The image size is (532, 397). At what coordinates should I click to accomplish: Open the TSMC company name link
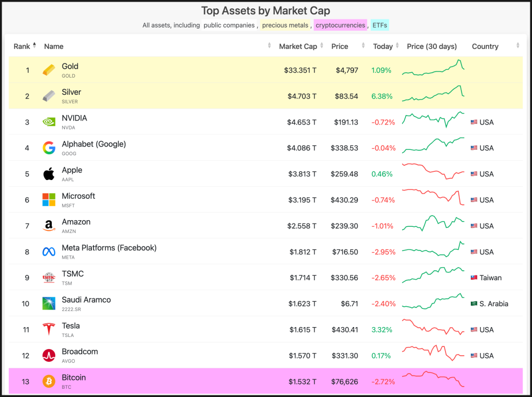[73, 274]
